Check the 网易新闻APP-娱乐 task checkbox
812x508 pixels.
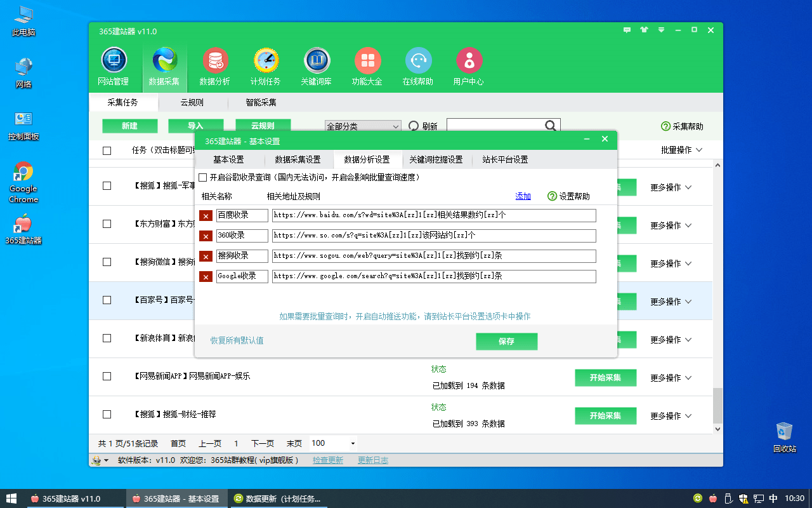(107, 376)
